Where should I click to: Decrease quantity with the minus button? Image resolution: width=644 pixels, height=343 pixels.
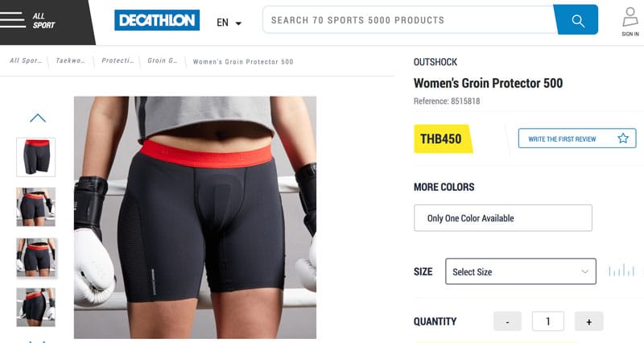point(507,321)
